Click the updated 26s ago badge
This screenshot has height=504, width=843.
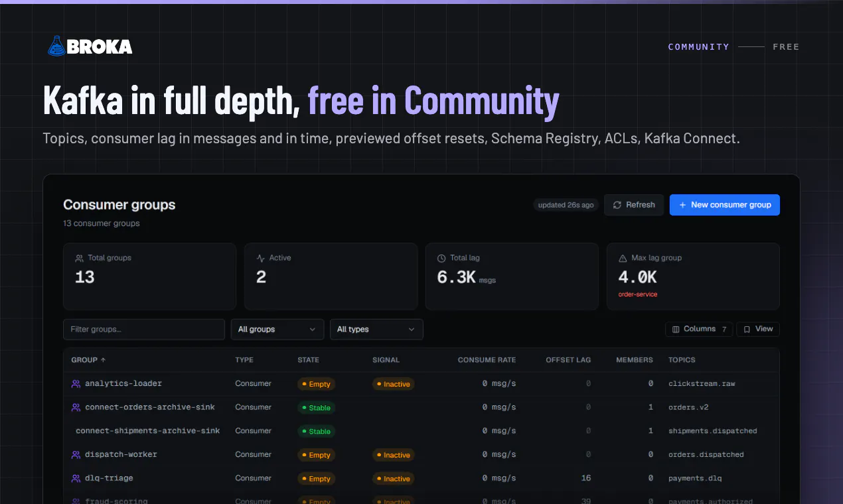(566, 205)
